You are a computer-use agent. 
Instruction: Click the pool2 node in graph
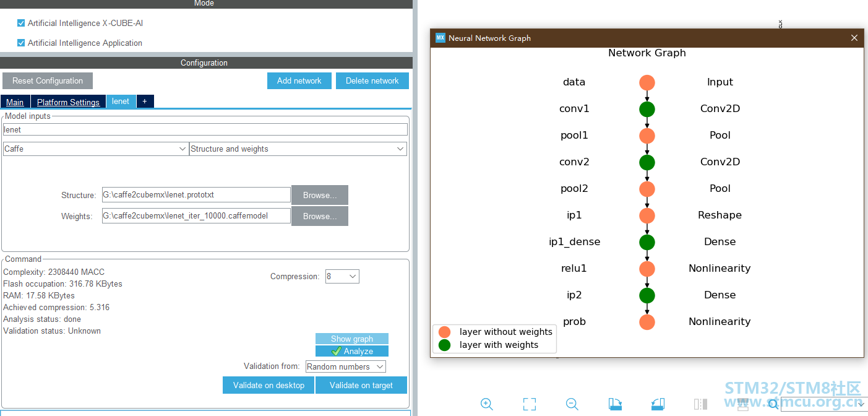(647, 189)
